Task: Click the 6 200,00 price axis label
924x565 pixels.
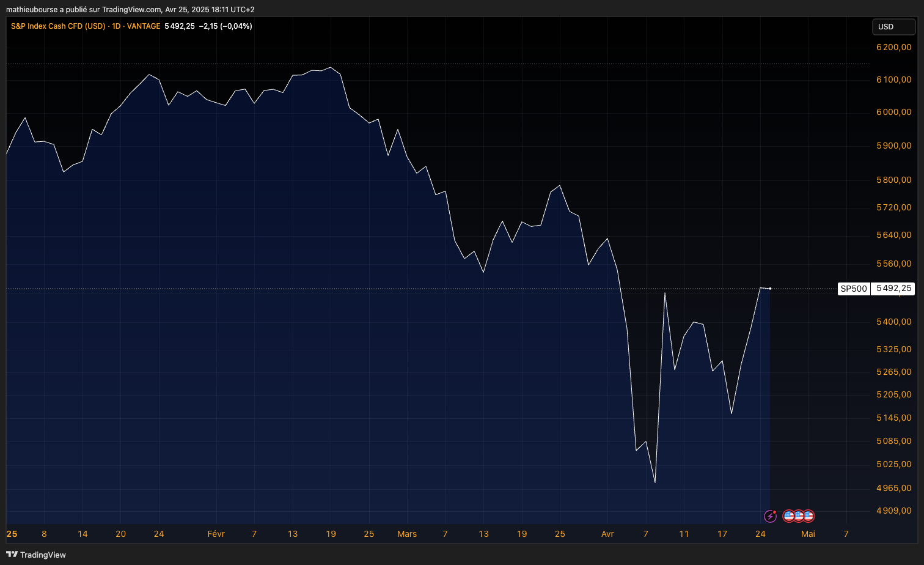Action: tap(893, 47)
